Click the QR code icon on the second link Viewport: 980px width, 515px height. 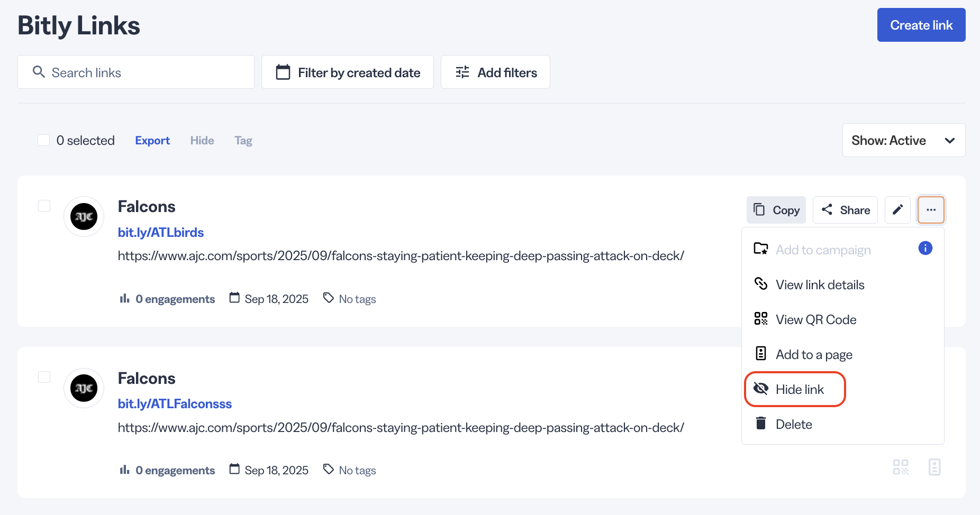901,467
